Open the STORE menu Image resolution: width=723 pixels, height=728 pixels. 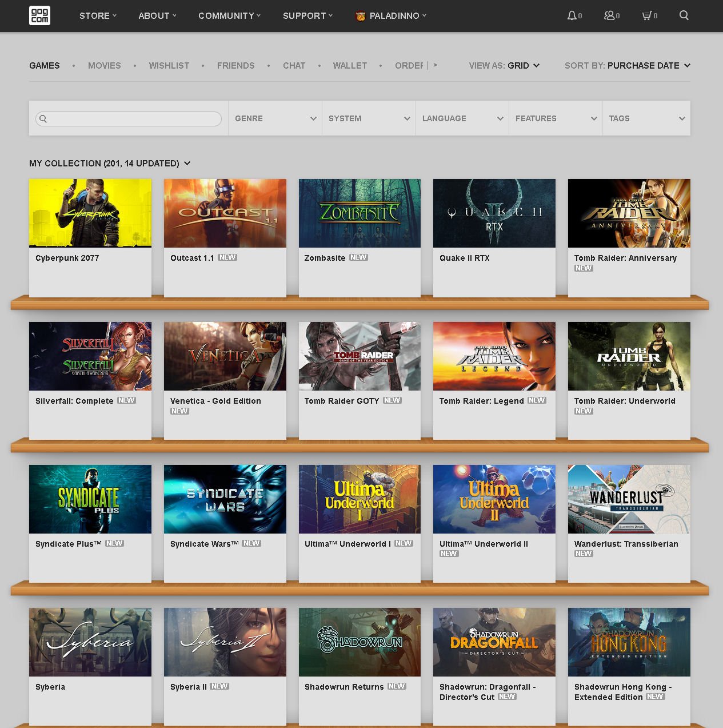pyautogui.click(x=98, y=16)
